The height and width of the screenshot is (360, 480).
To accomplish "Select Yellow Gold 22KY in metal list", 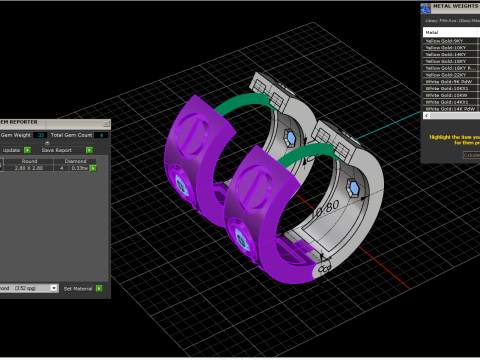I will (451, 75).
